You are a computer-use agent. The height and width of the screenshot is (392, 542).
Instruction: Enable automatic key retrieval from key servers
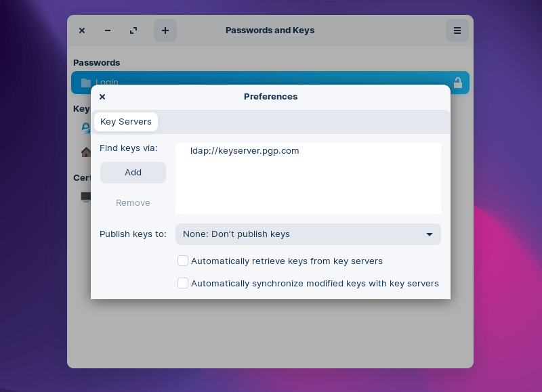coord(183,261)
